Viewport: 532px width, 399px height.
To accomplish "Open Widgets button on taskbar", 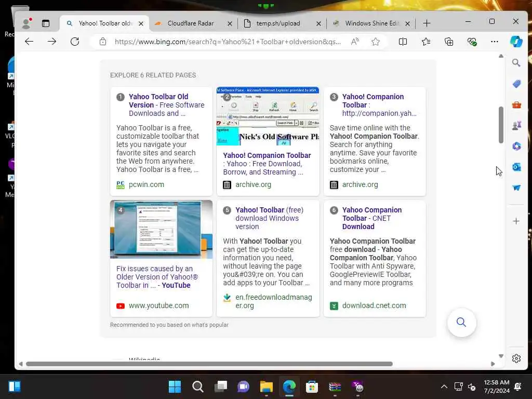I will [x=15, y=387].
